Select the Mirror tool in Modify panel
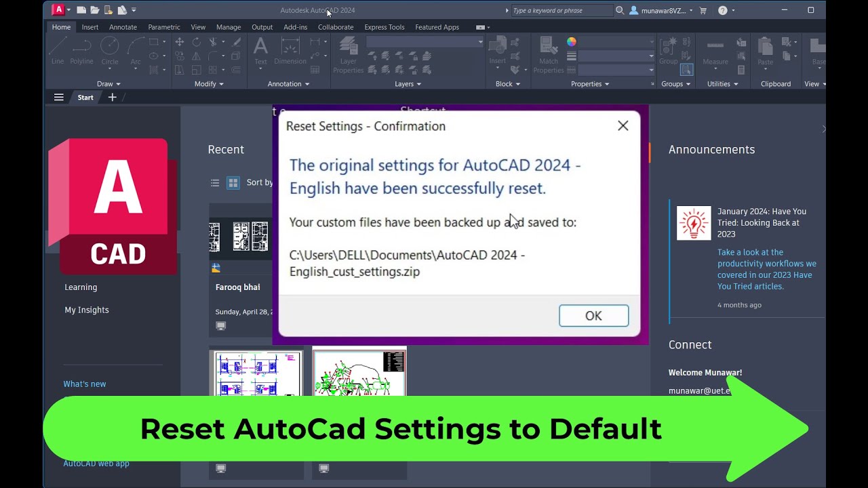This screenshot has width=868, height=488. [196, 56]
